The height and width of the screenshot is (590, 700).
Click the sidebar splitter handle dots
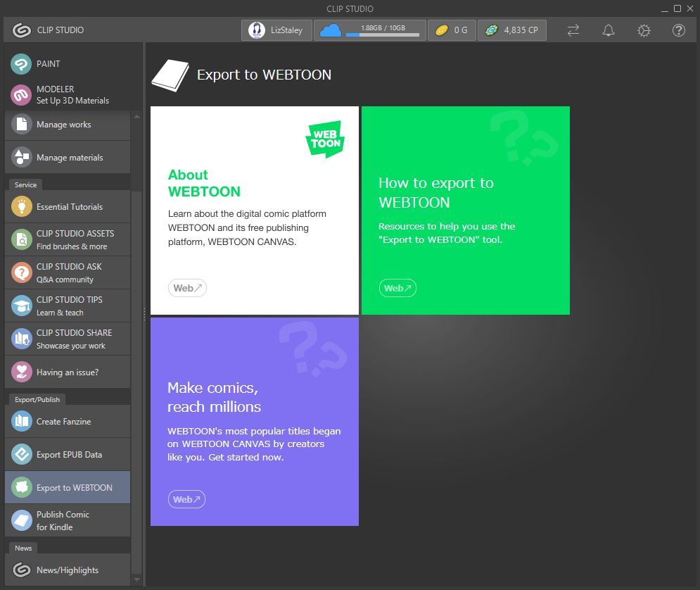[145, 315]
